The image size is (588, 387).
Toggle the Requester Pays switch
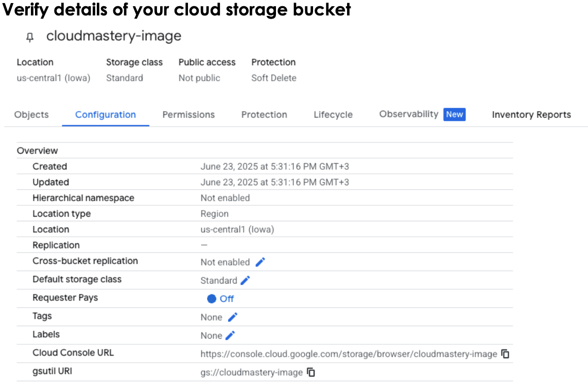[211, 298]
